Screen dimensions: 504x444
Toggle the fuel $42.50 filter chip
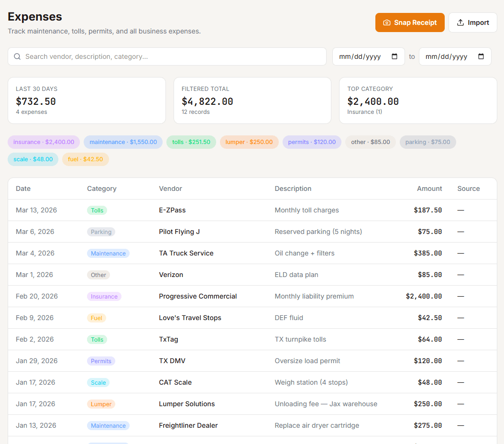pos(85,159)
